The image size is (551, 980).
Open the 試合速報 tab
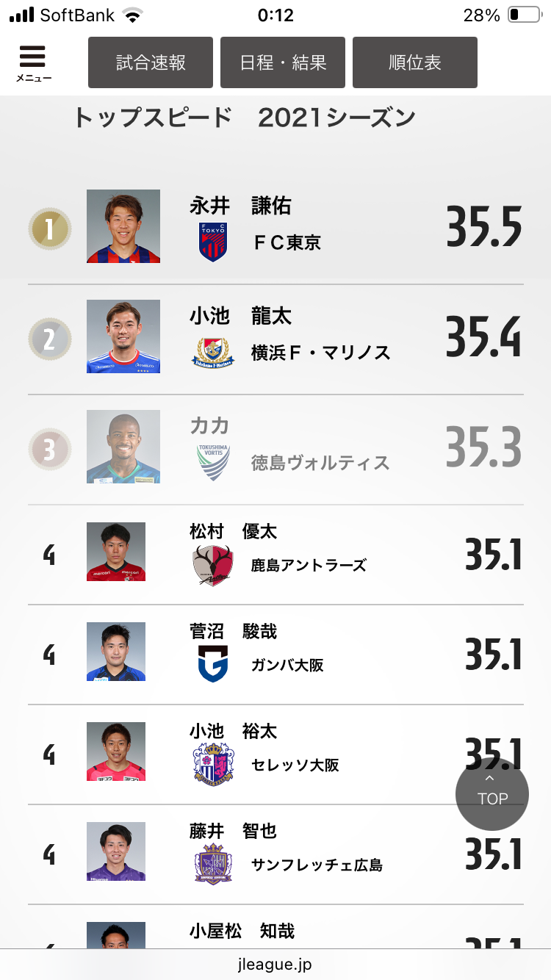pos(151,62)
